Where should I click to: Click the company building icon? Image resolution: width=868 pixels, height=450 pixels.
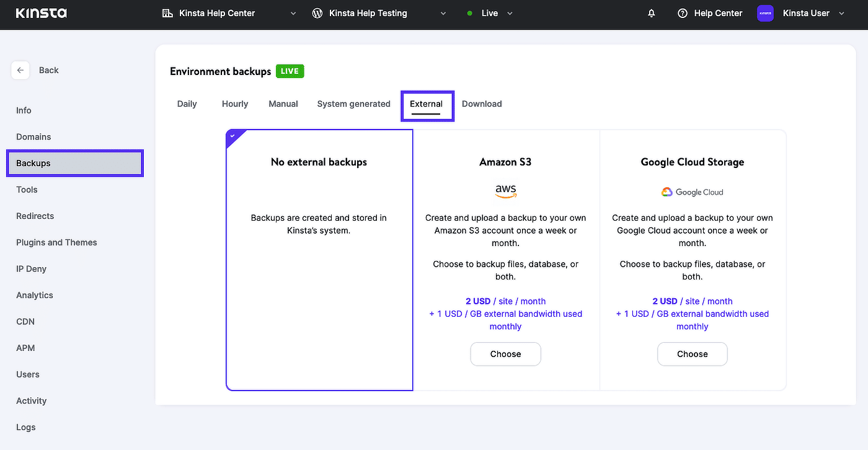(167, 13)
